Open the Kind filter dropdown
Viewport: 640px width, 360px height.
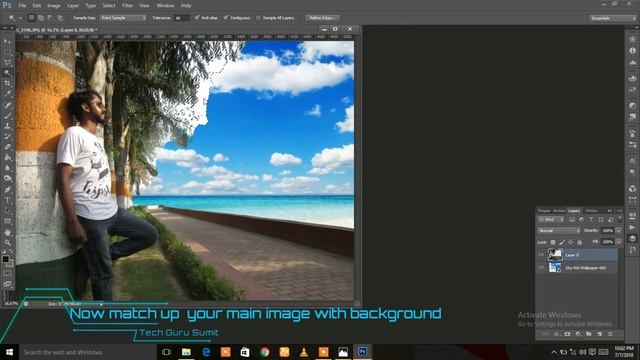[551, 220]
